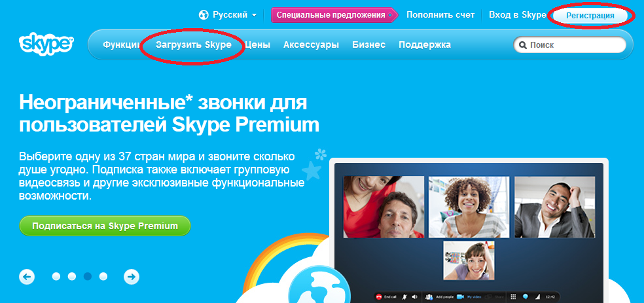Click the dial pad grid icon

point(513,296)
